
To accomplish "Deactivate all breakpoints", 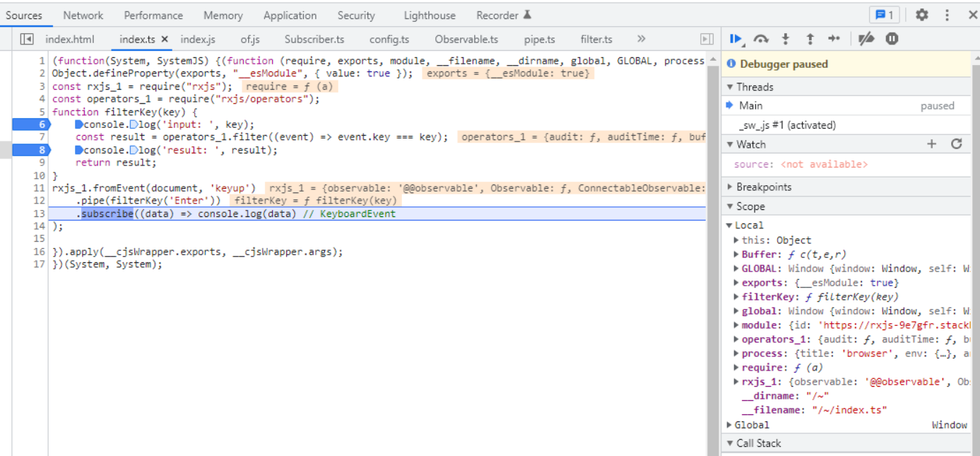I will (x=866, y=39).
